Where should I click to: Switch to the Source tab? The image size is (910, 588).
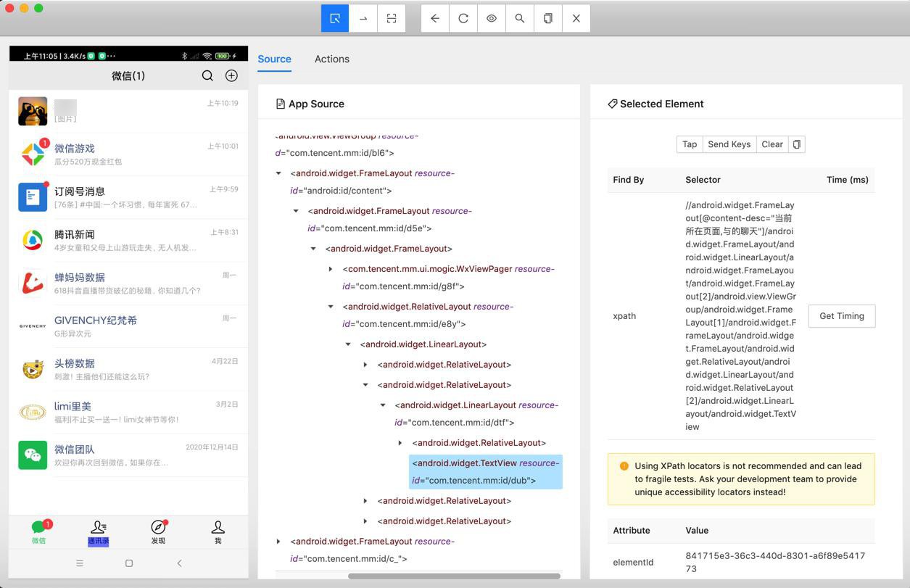click(274, 59)
